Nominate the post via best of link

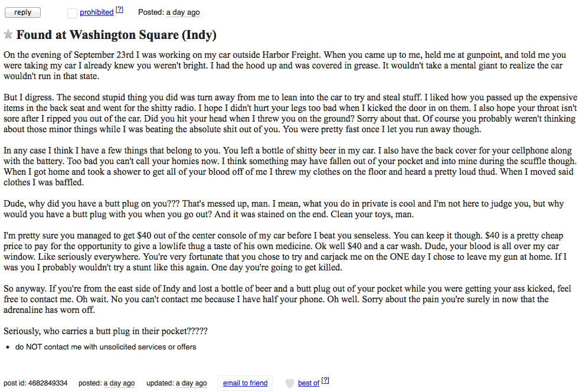click(x=308, y=383)
